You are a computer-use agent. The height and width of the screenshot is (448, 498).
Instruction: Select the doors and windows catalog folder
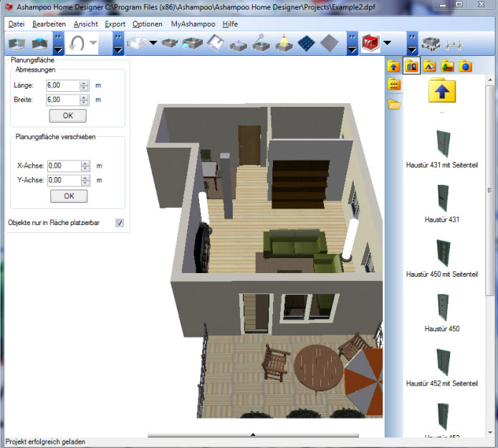click(411, 66)
